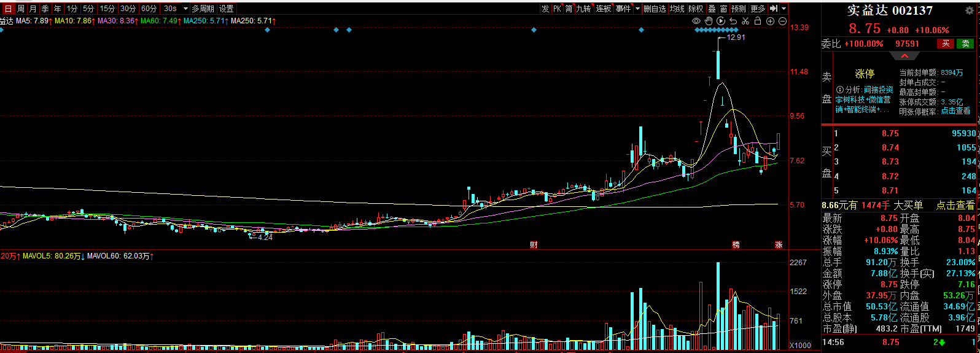The width and height of the screenshot is (980, 353).
Task: Toggle the 简 simple mode button
Action: (569, 9)
